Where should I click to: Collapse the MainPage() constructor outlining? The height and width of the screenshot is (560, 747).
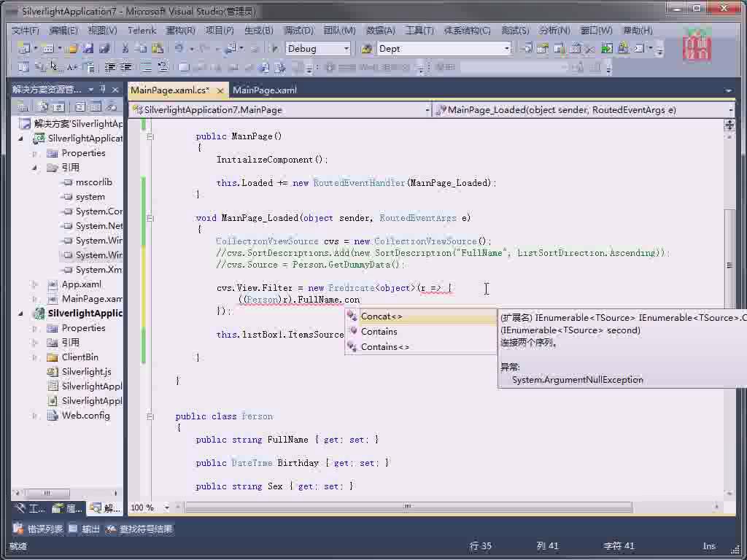150,136
